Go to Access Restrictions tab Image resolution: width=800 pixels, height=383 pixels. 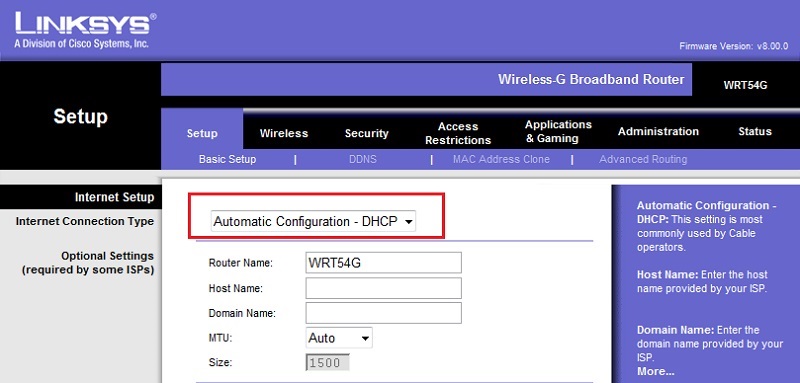coord(458,133)
